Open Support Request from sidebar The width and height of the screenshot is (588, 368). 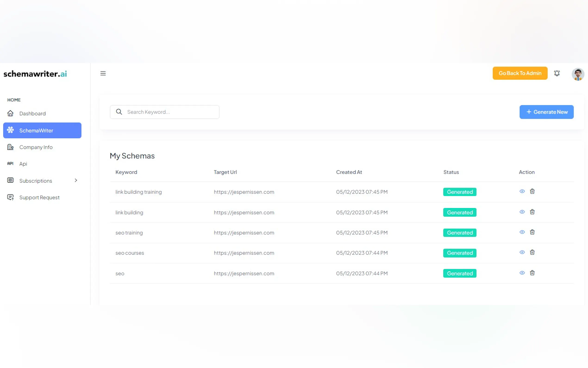39,197
